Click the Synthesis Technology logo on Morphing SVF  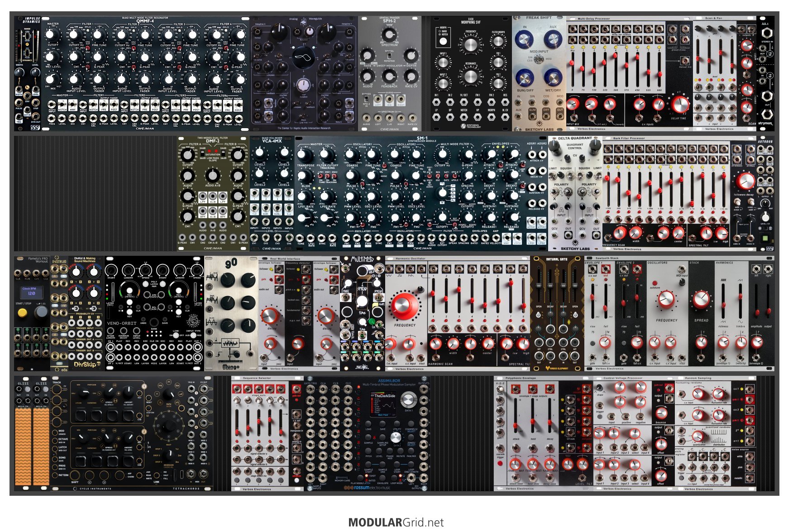[470, 126]
